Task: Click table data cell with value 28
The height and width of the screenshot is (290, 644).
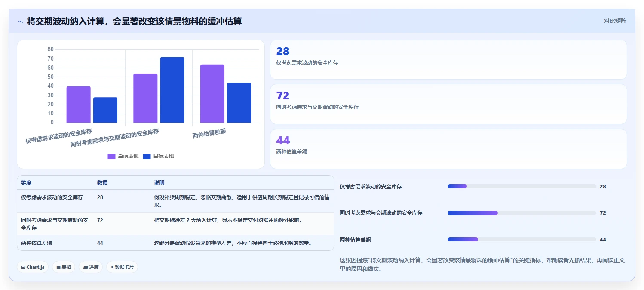Action: point(100,197)
